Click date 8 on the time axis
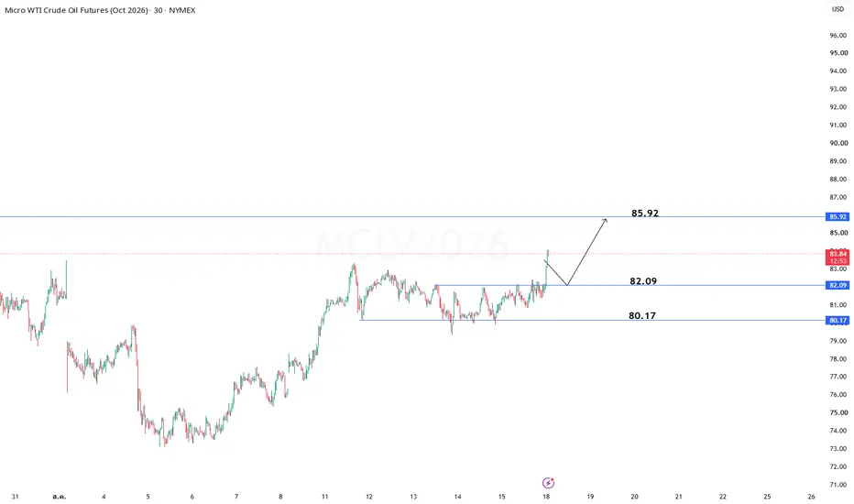This screenshot has height=504, width=854. 280,497
